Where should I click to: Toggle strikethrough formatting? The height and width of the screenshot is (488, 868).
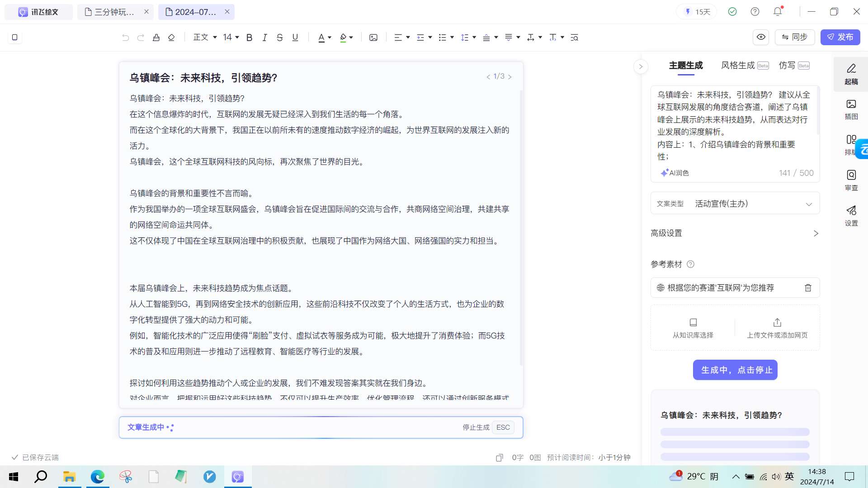coord(280,38)
